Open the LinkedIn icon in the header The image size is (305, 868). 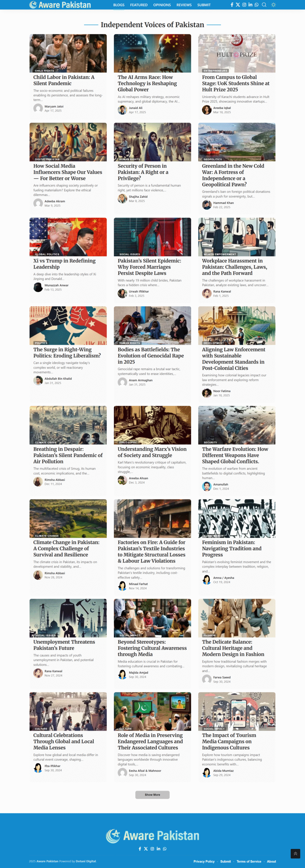click(x=250, y=5)
